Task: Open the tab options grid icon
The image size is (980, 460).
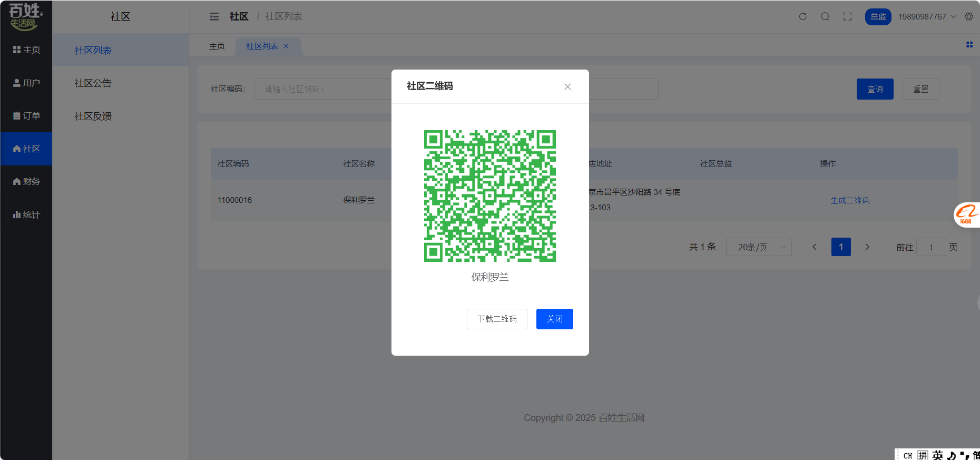Action: 969,45
